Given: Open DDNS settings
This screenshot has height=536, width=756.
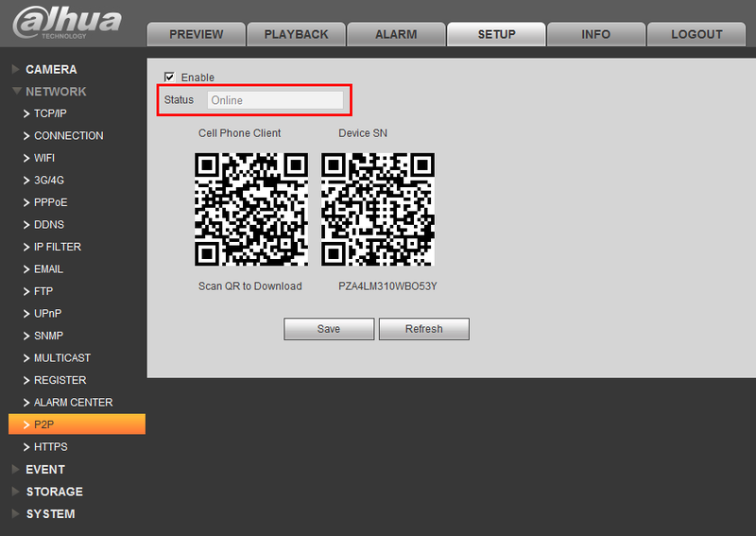Looking at the screenshot, I should point(49,225).
